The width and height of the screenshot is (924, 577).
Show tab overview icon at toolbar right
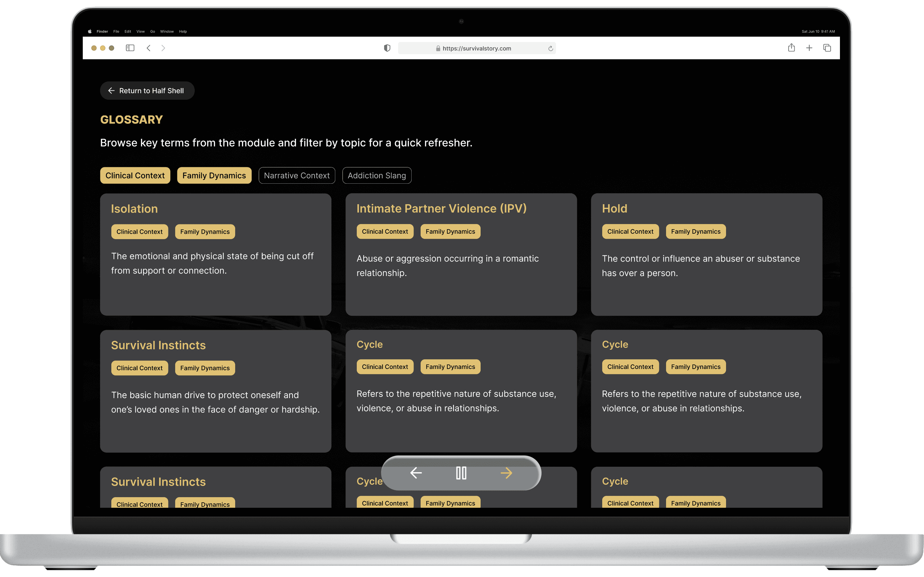827,48
